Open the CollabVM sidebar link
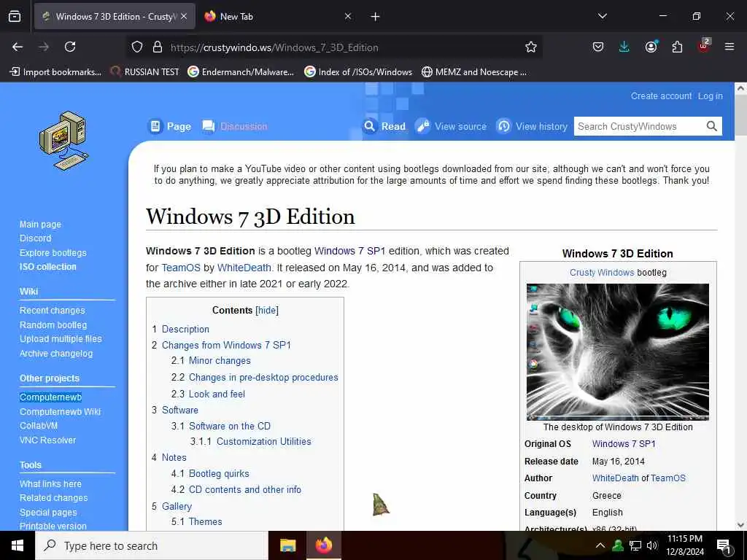Image resolution: width=747 pixels, height=560 pixels. (x=39, y=426)
